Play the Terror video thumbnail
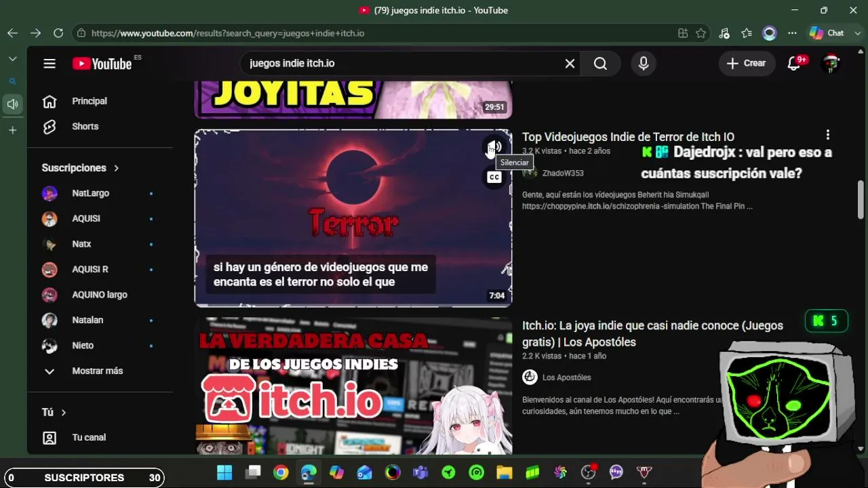Viewport: 868px width, 488px height. coord(353,218)
